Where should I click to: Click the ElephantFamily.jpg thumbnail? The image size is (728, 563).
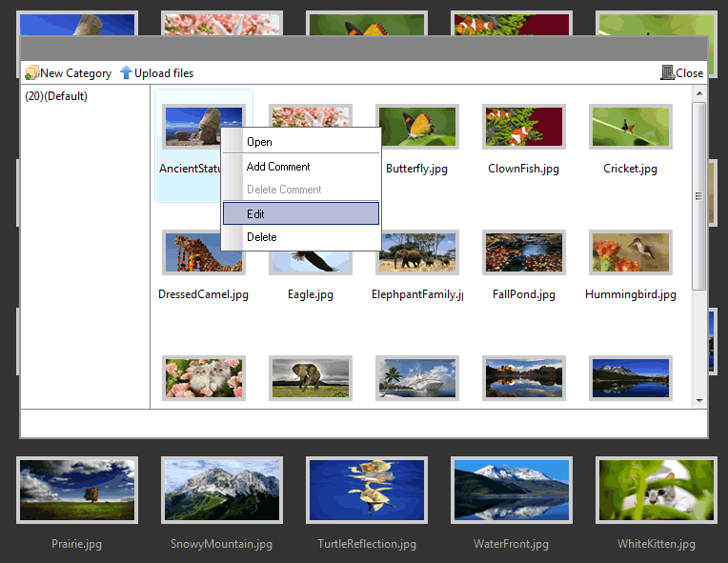tap(416, 252)
